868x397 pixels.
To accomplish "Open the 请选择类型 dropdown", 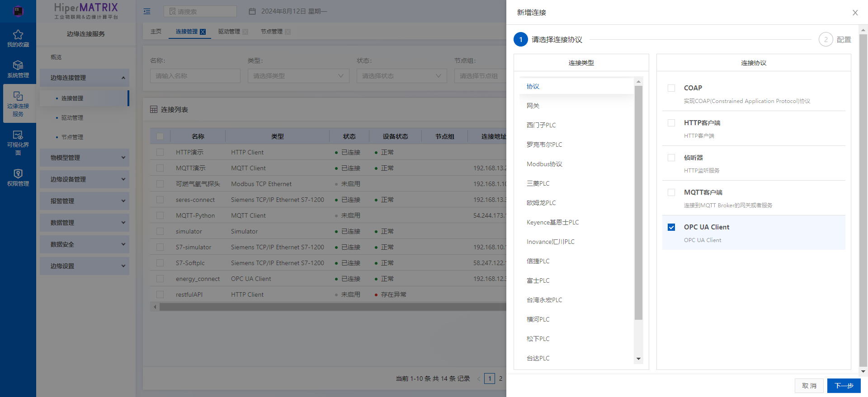I will tap(298, 76).
